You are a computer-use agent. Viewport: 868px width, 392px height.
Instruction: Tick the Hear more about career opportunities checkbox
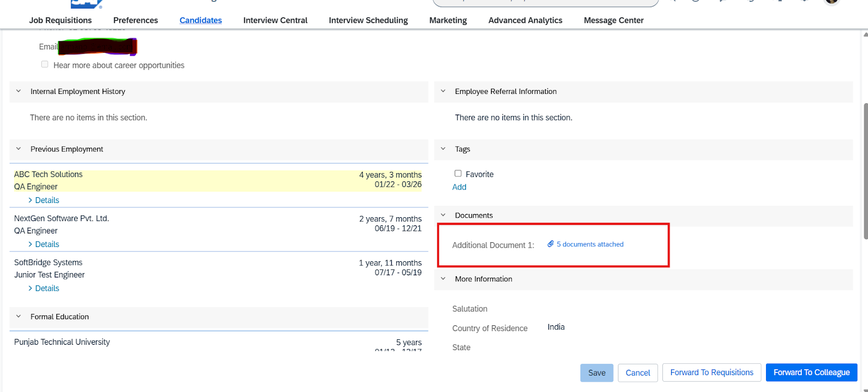pyautogui.click(x=45, y=64)
